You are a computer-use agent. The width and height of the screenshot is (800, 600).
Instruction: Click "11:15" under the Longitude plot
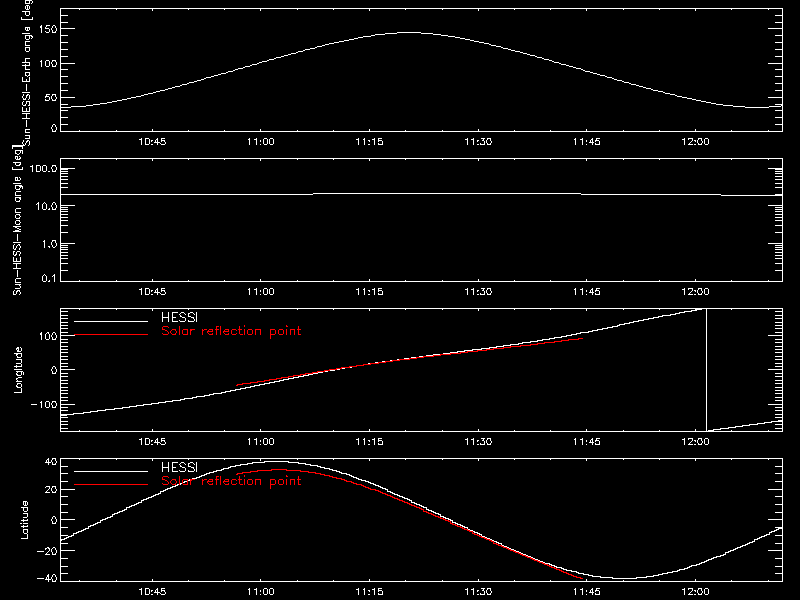pyautogui.click(x=369, y=442)
